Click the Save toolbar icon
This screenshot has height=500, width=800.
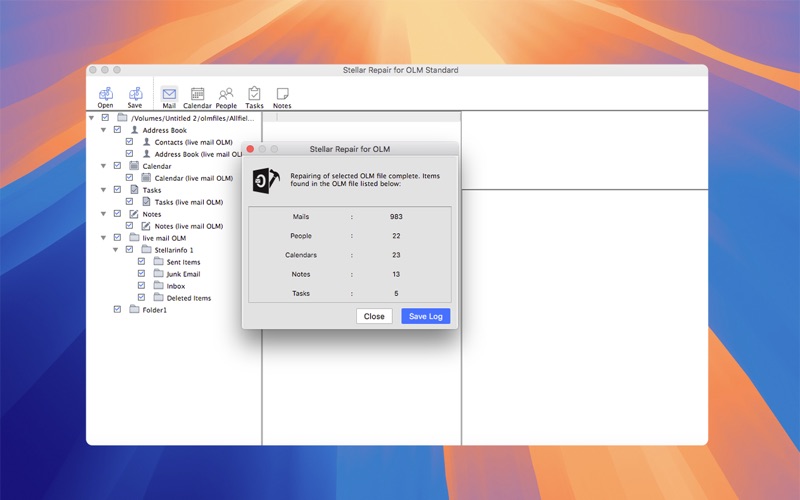(x=135, y=94)
